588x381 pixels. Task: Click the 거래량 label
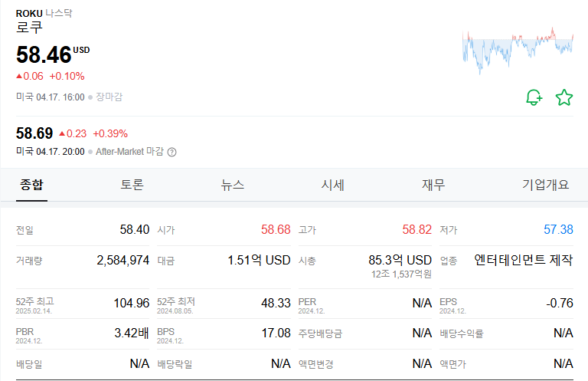(x=29, y=261)
